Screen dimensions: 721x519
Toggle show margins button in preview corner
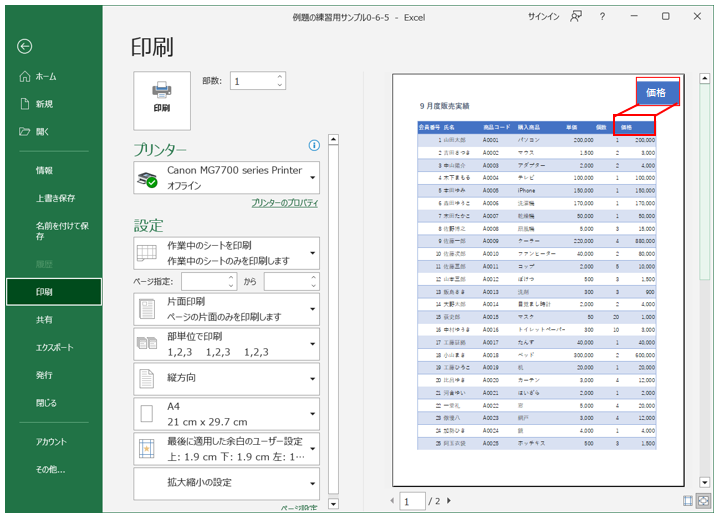[688, 500]
